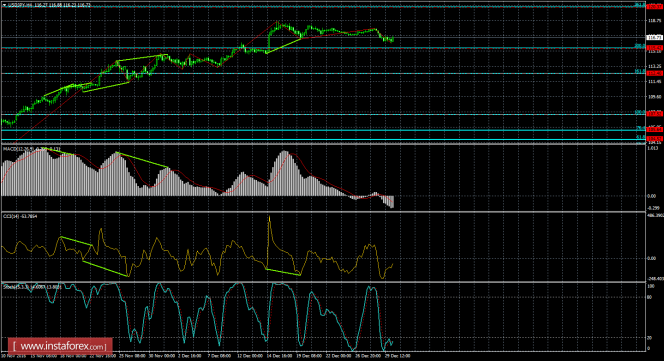Click the 14 Dec 16:00 time axis label
This screenshot has height=361, width=664.
[x=280, y=356]
